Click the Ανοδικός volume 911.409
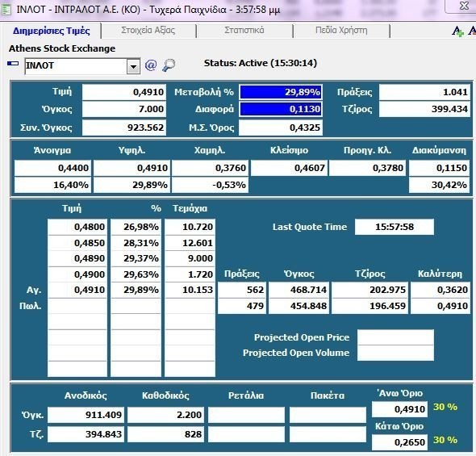The height and width of the screenshot is (456, 476). coord(86,415)
